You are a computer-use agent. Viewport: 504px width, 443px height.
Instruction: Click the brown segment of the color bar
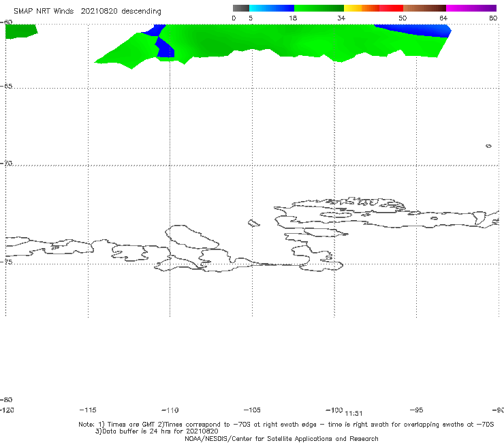tap(424, 8)
